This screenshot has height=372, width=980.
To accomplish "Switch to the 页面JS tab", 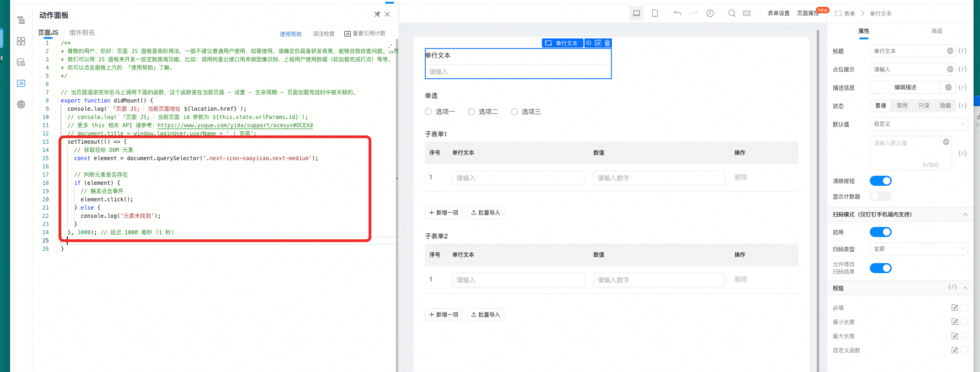I will (48, 32).
